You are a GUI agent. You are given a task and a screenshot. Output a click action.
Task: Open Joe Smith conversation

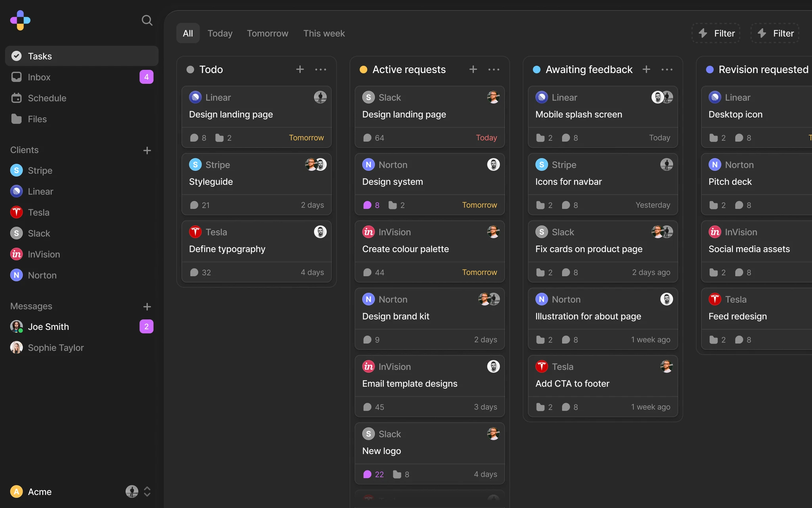click(82, 327)
